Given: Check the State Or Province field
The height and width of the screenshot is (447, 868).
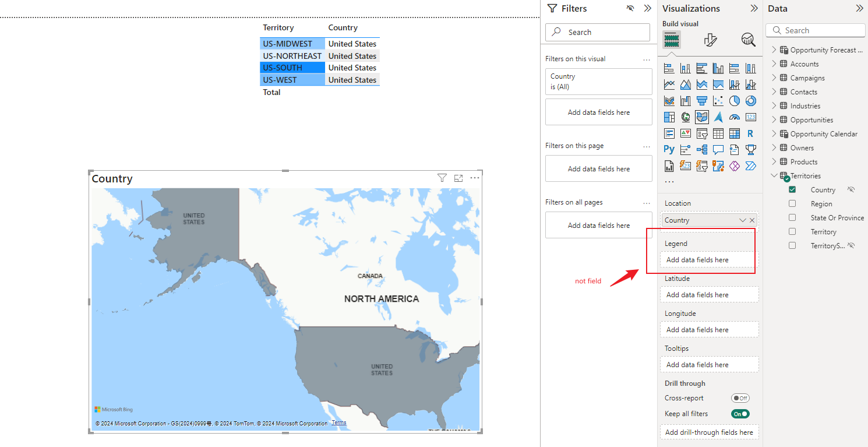Looking at the screenshot, I should [x=792, y=218].
